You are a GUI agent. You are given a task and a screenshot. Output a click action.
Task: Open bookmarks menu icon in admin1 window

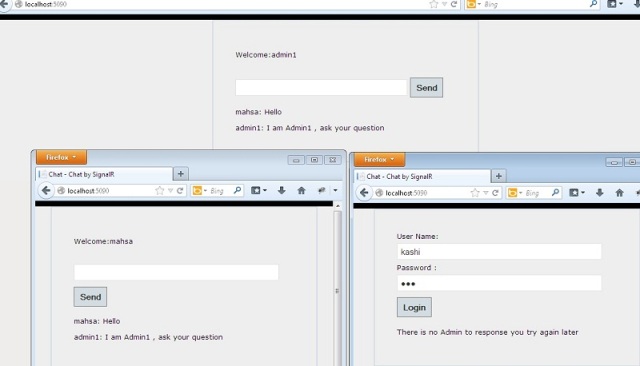pyautogui.click(x=614, y=4)
